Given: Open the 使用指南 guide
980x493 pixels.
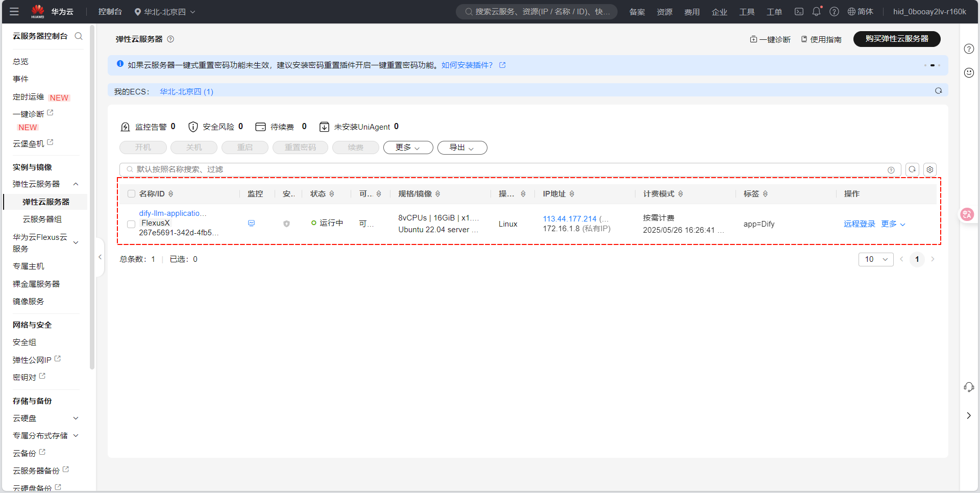Looking at the screenshot, I should (821, 39).
